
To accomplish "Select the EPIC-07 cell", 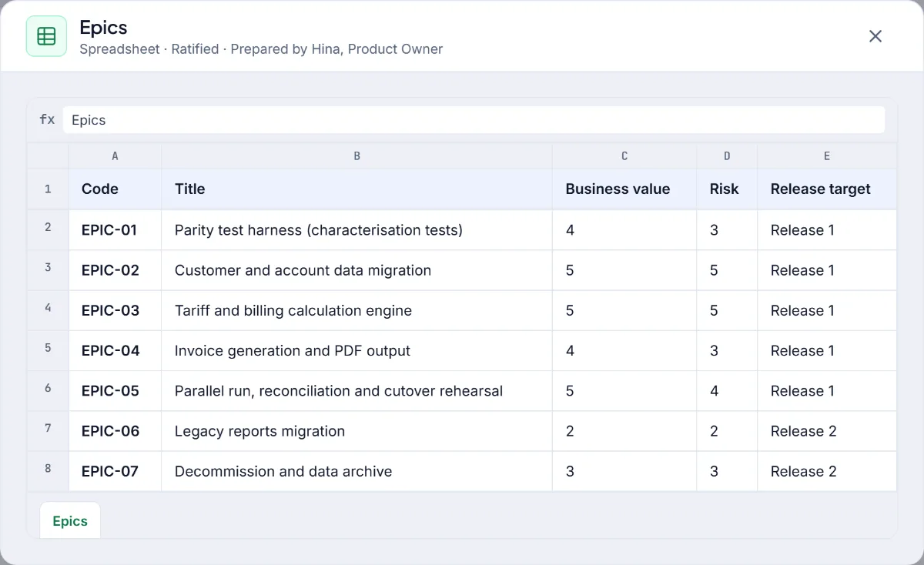I will click(115, 470).
